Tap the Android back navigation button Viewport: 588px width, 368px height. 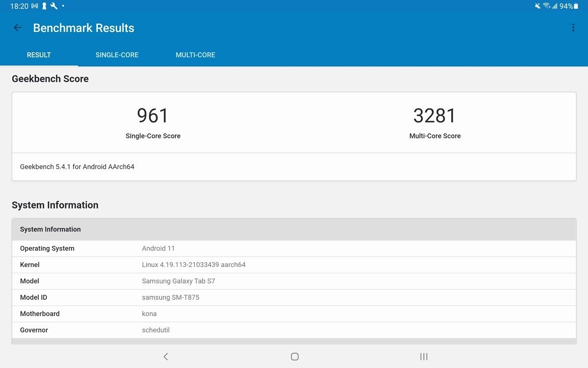point(166,357)
